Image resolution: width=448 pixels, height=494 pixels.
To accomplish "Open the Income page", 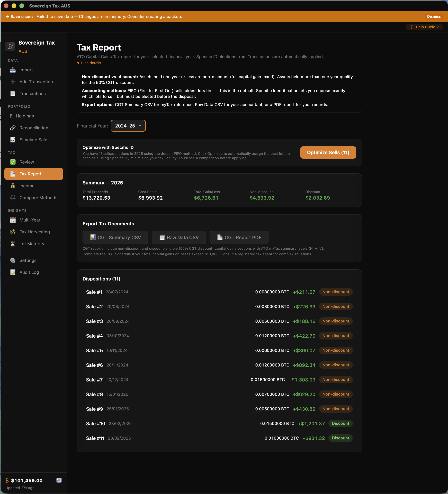I will [27, 186].
